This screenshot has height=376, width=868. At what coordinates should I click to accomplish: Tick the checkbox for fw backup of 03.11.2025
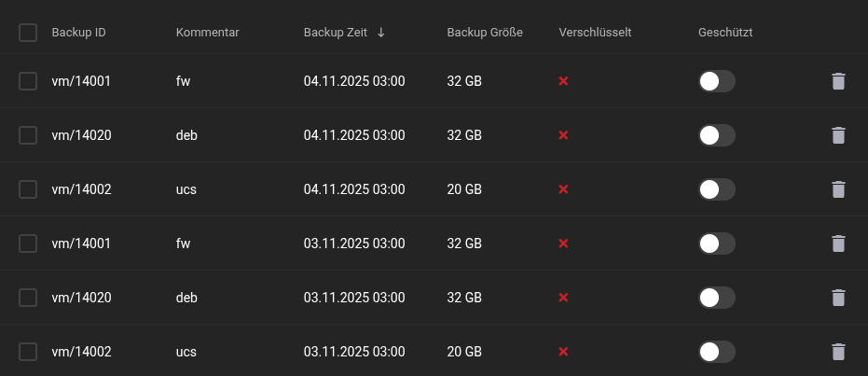click(x=28, y=244)
